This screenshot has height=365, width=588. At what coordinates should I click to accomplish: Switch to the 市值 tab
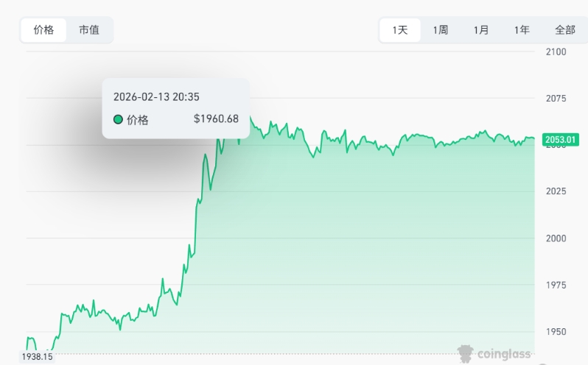(89, 30)
